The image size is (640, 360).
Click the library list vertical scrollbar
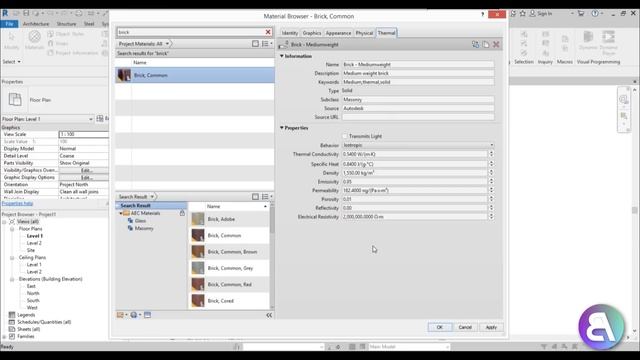(272, 255)
